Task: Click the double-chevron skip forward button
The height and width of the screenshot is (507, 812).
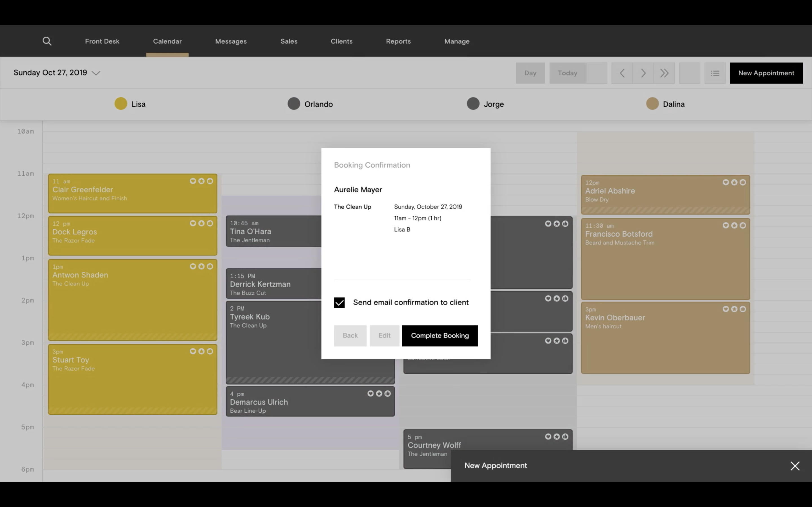Action: click(x=664, y=73)
